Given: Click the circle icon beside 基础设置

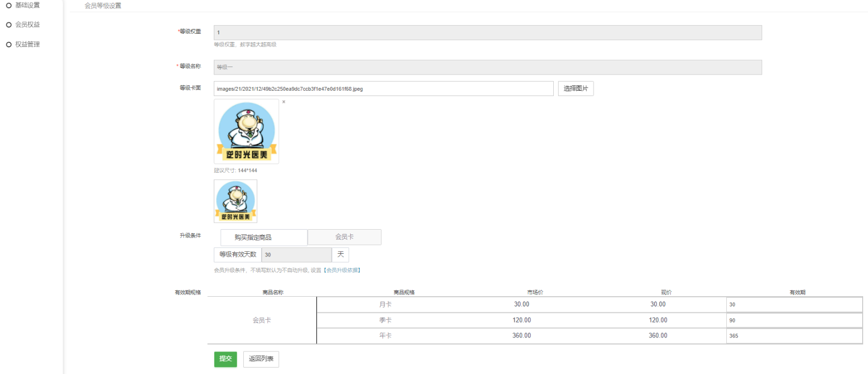Looking at the screenshot, I should point(9,5).
